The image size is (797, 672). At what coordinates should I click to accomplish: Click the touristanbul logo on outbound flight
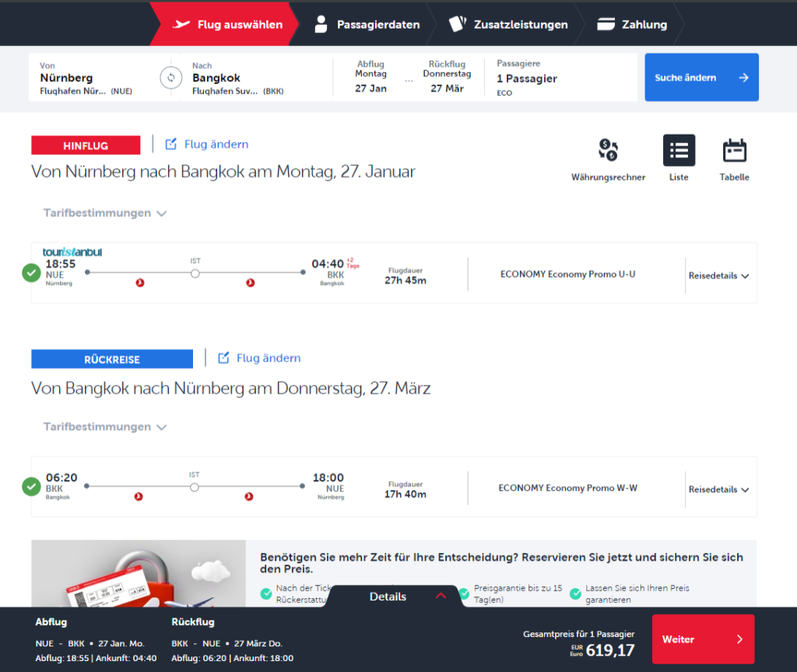(72, 252)
